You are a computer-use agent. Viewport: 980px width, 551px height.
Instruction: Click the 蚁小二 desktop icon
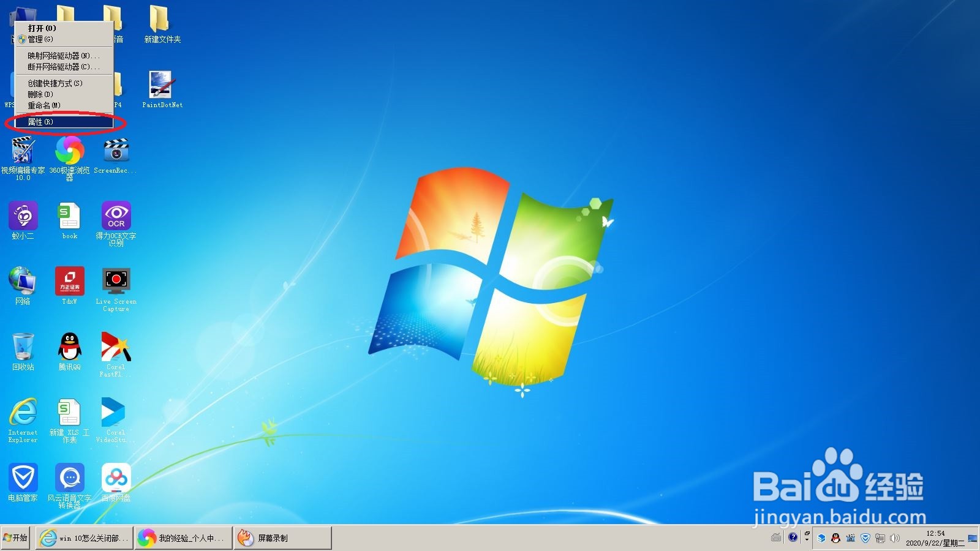tap(23, 220)
